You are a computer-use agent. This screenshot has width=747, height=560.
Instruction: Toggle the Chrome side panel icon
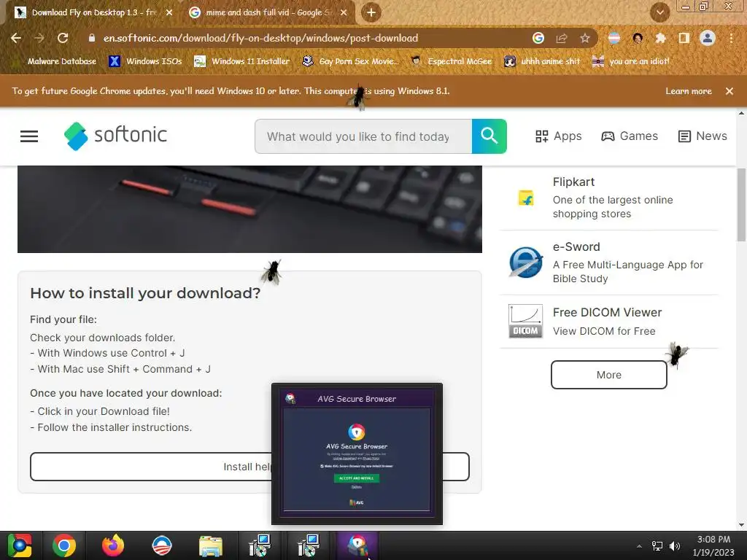click(x=684, y=38)
